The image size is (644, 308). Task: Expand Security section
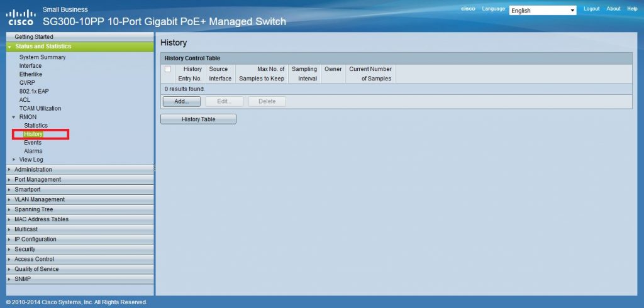(80, 249)
